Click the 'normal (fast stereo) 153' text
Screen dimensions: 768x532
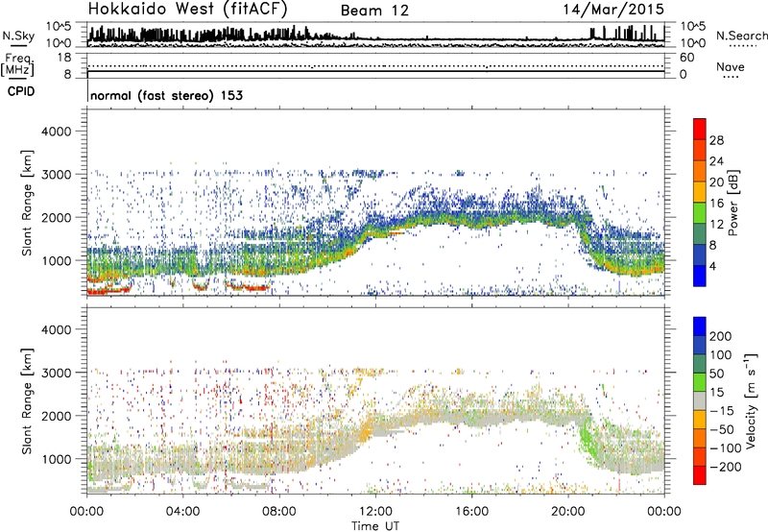(166, 95)
